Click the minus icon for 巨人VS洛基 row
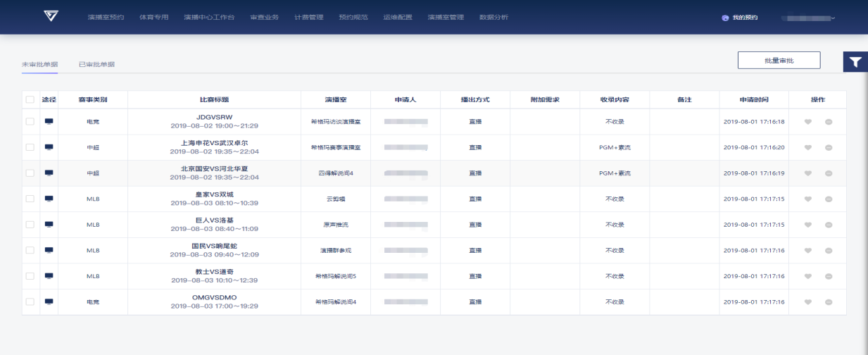 tap(829, 225)
